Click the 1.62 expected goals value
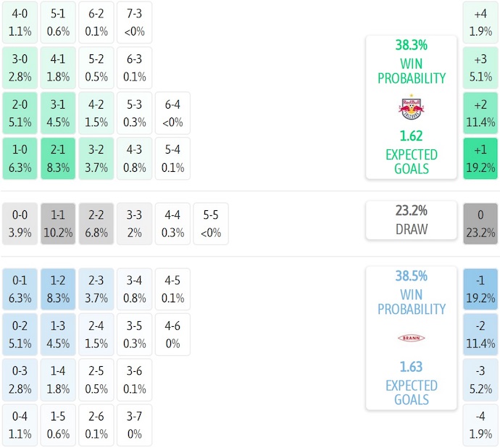 click(x=411, y=136)
